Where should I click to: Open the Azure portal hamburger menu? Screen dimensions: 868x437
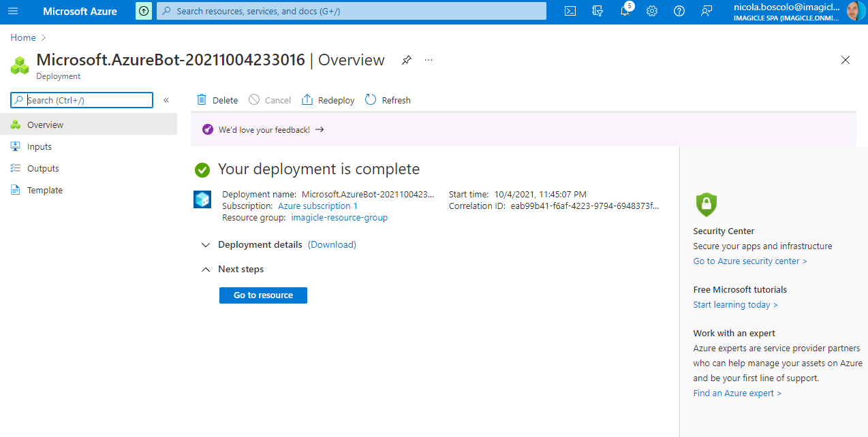point(13,11)
